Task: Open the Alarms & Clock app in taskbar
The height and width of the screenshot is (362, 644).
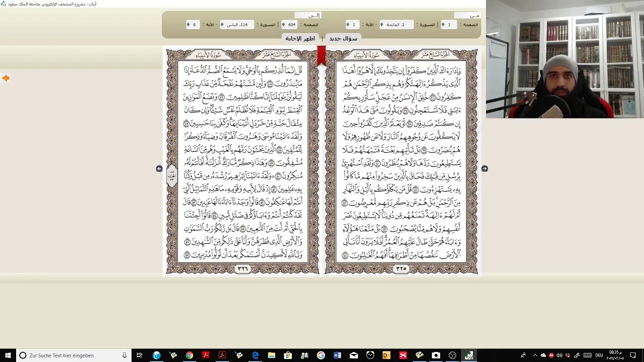Action: 370,355
